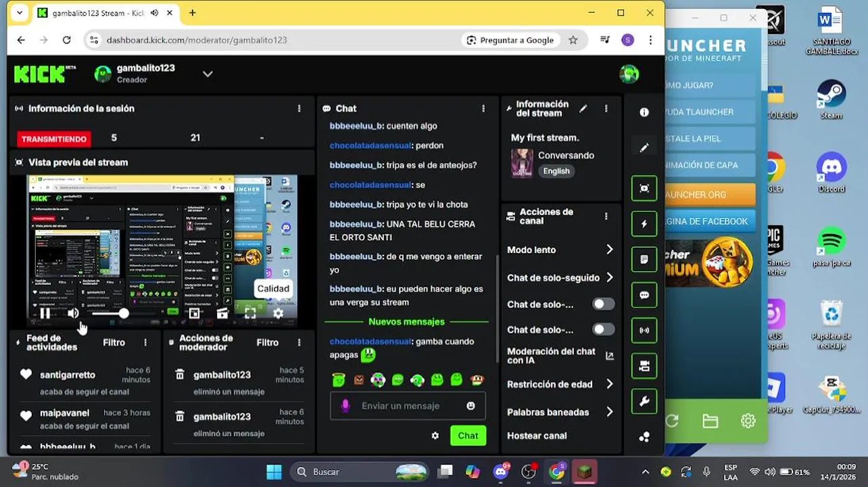Open three-dot menu of Acciones de moderador
The image size is (868, 487).
[299, 342]
